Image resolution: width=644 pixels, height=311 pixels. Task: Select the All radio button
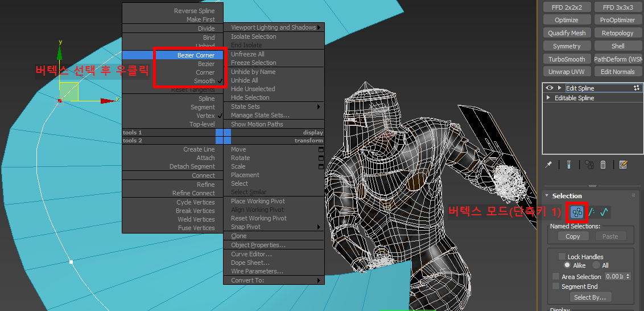tap(596, 265)
